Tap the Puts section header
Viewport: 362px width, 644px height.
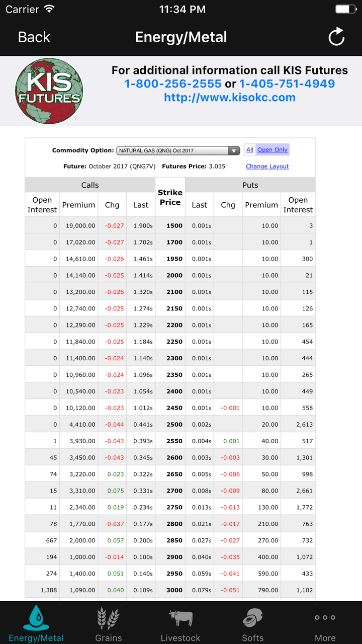coord(250,185)
